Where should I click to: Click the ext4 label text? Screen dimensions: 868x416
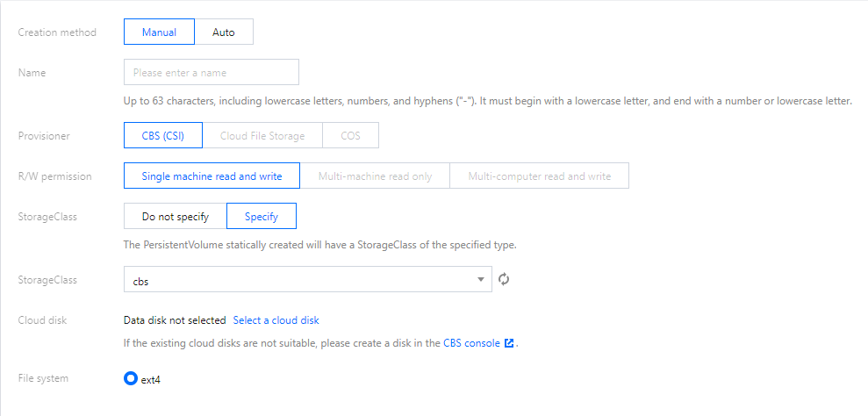(x=151, y=380)
